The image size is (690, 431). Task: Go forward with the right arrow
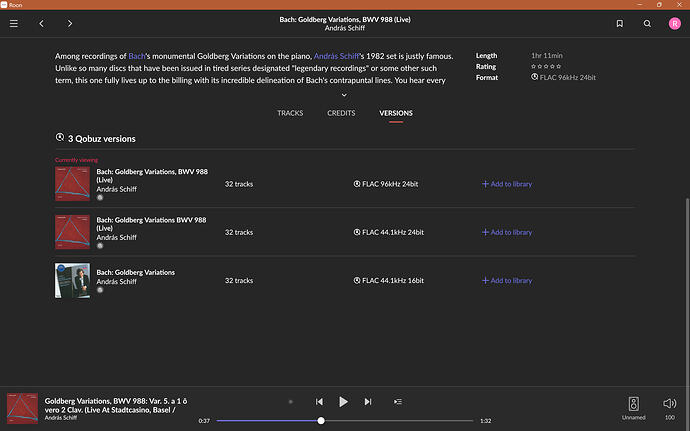(70, 23)
